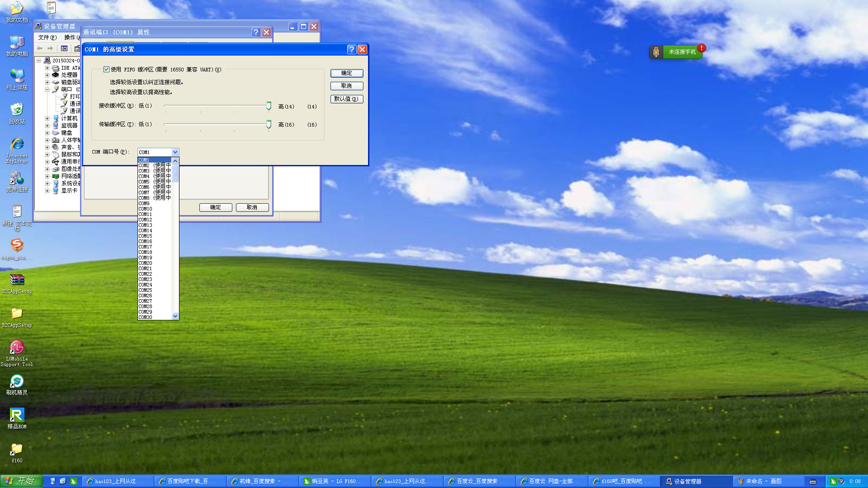Click the port list scrollbar up arrow
The height and width of the screenshot is (488, 868).
click(175, 161)
